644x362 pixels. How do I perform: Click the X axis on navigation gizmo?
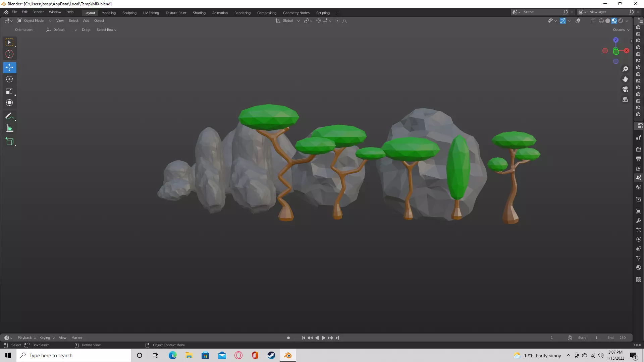click(x=627, y=51)
